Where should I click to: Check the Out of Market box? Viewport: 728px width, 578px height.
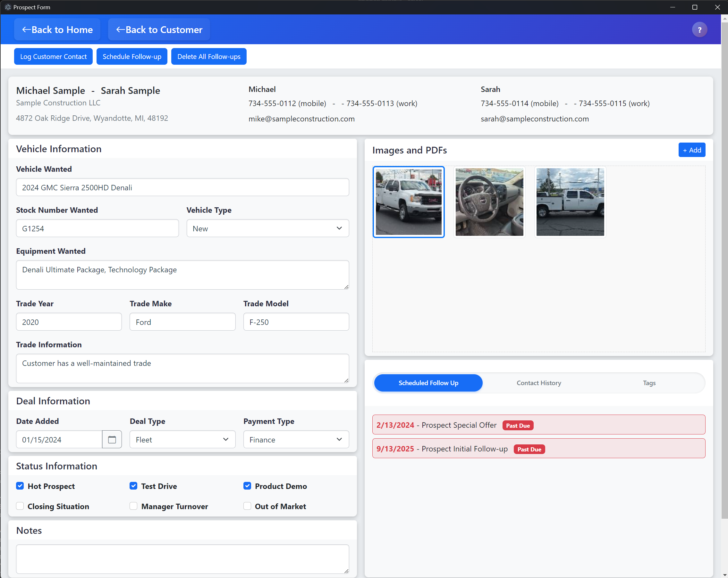click(x=247, y=506)
